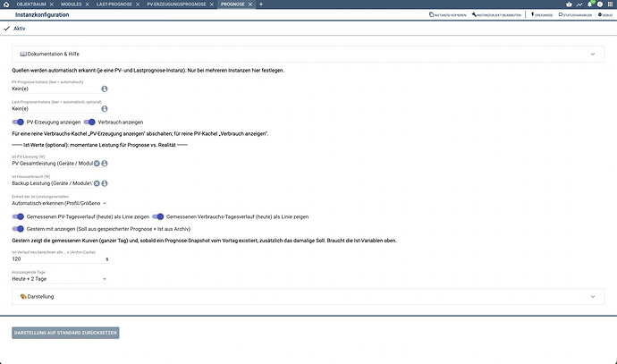Open Ereignisse
Screen dimensions: 617x364
point(542,14)
